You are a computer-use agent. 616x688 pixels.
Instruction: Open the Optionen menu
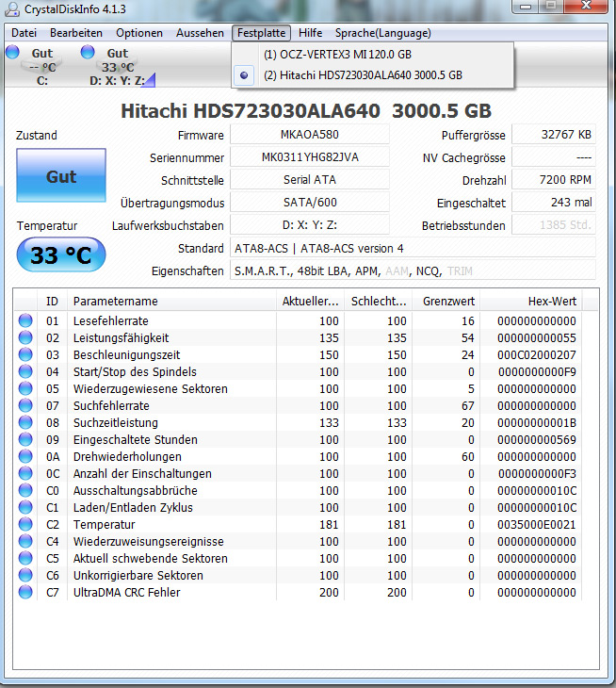coord(139,33)
